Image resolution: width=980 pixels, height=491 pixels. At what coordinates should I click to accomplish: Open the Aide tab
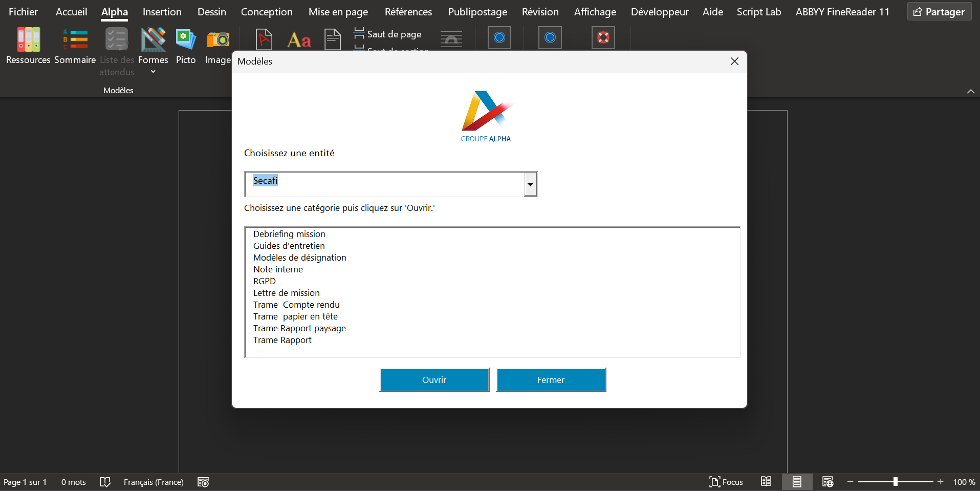coord(713,12)
